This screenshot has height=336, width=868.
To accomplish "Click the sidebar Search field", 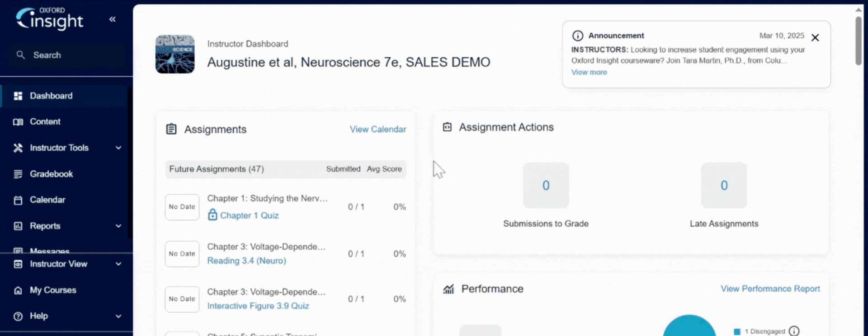I will coord(68,55).
